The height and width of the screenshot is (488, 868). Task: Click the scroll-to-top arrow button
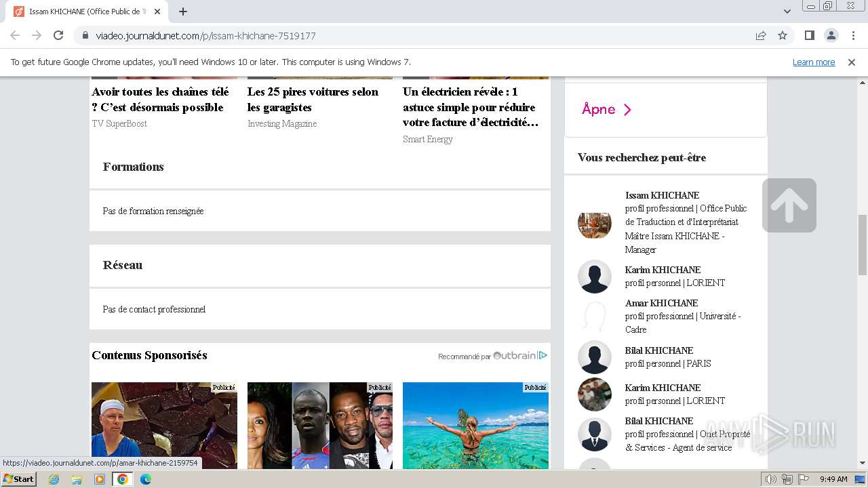[x=789, y=205]
